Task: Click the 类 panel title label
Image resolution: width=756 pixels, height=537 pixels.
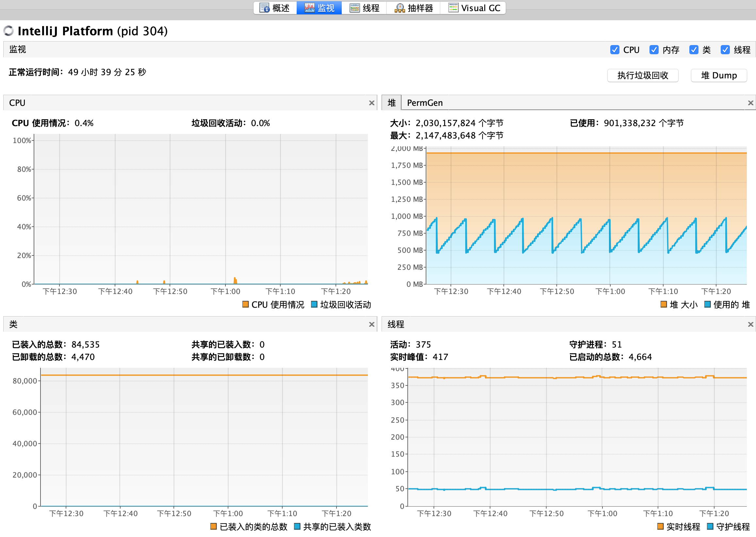Action: (13, 324)
